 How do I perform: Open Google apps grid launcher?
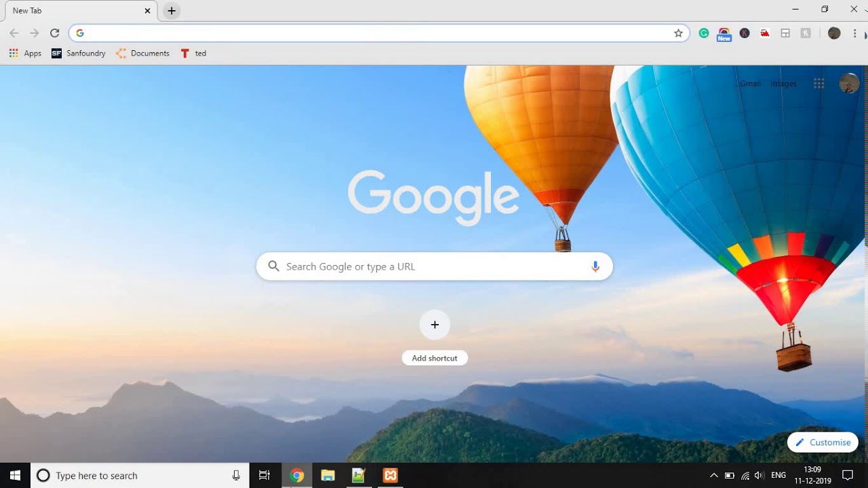[x=818, y=83]
